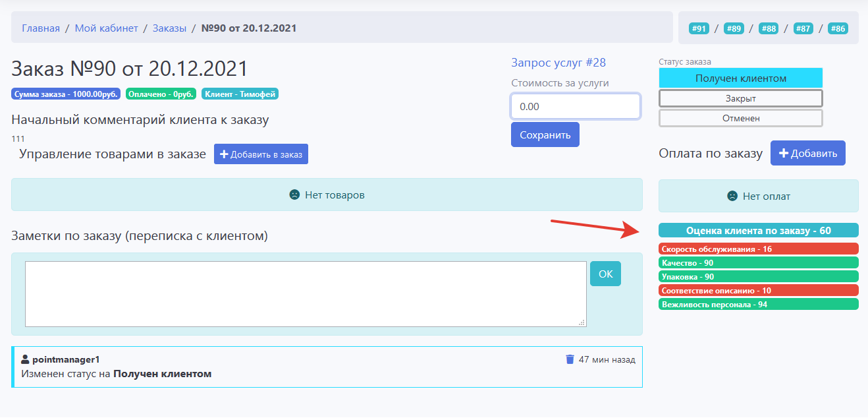Focus the Стоимость за услуги field
The width and height of the screenshot is (868, 420).
coord(575,106)
